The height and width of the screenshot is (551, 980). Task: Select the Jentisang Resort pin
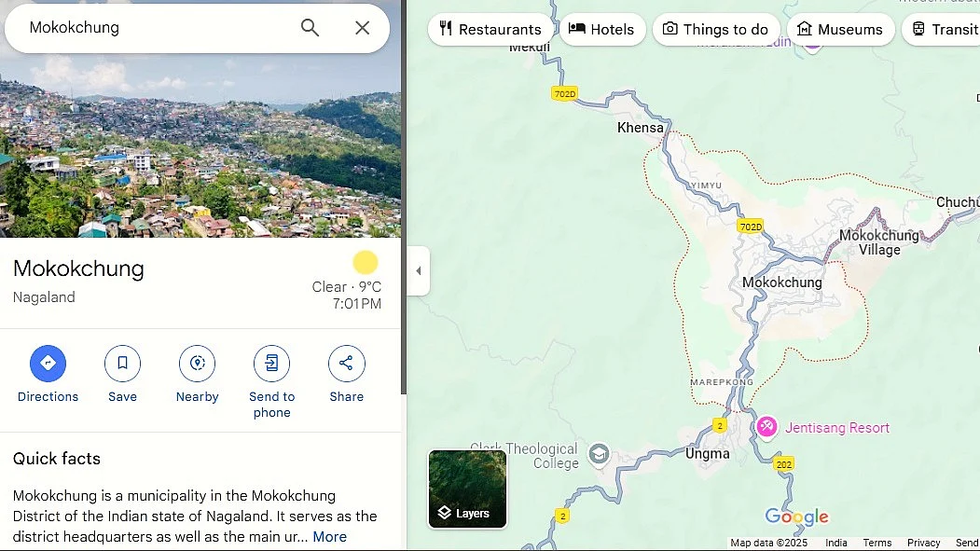point(766,427)
